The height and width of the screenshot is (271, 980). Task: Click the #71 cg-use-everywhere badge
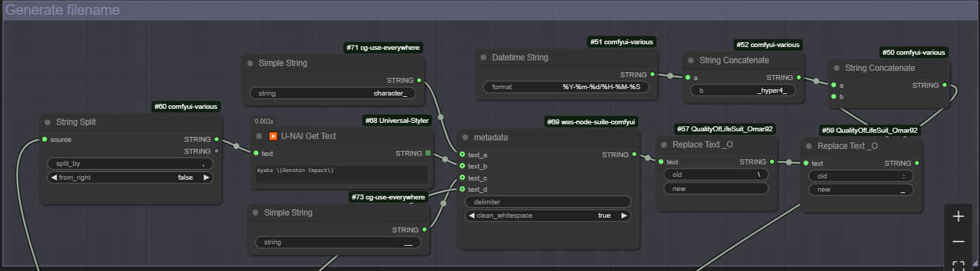tap(383, 48)
